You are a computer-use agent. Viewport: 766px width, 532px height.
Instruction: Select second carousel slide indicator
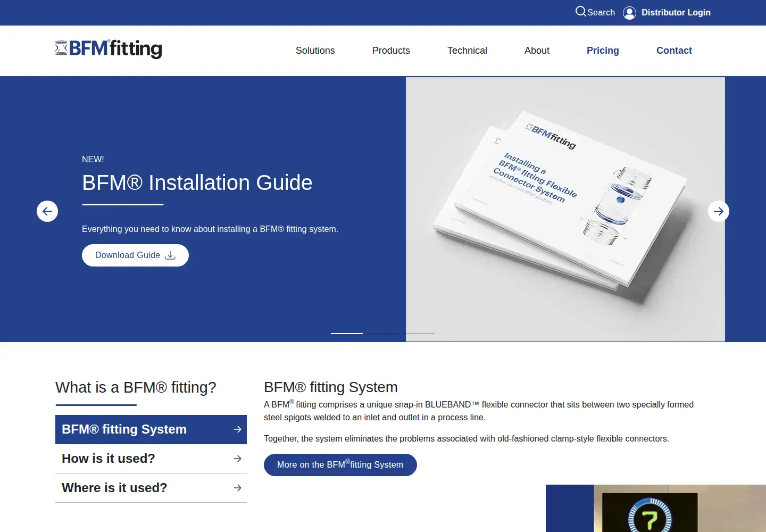point(383,333)
